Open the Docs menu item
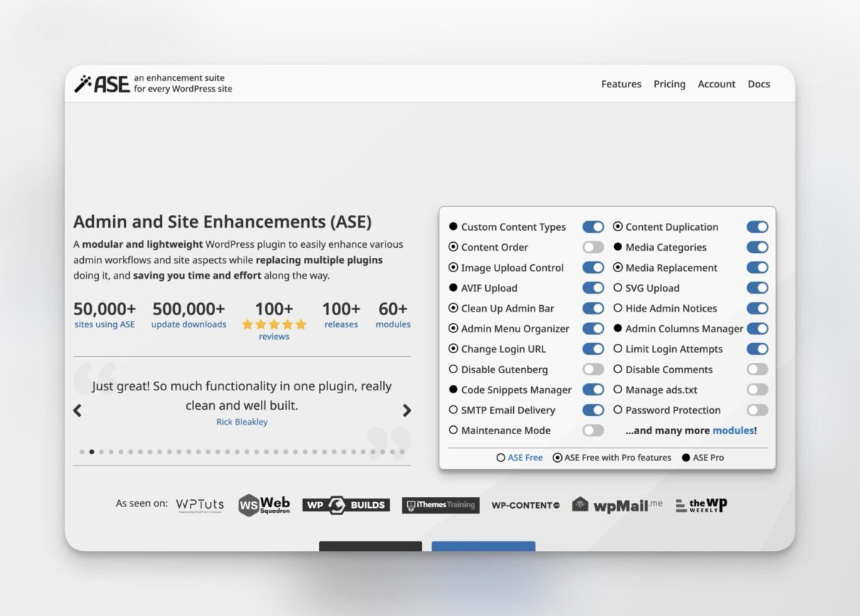The width and height of the screenshot is (860, 616). (758, 84)
